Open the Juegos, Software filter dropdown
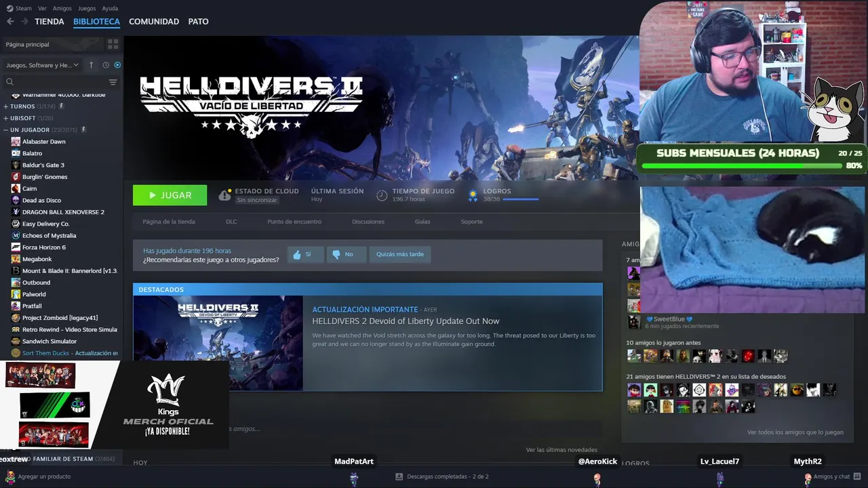The image size is (868, 488). [42, 65]
